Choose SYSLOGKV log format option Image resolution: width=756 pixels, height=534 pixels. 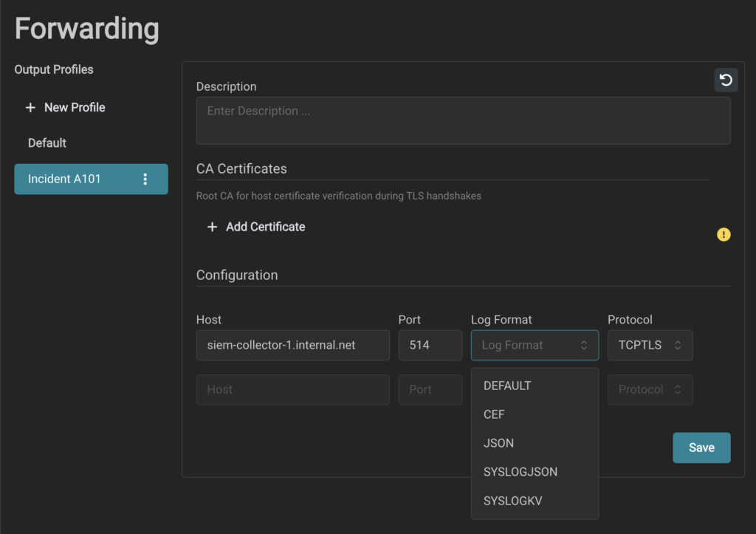(512, 501)
